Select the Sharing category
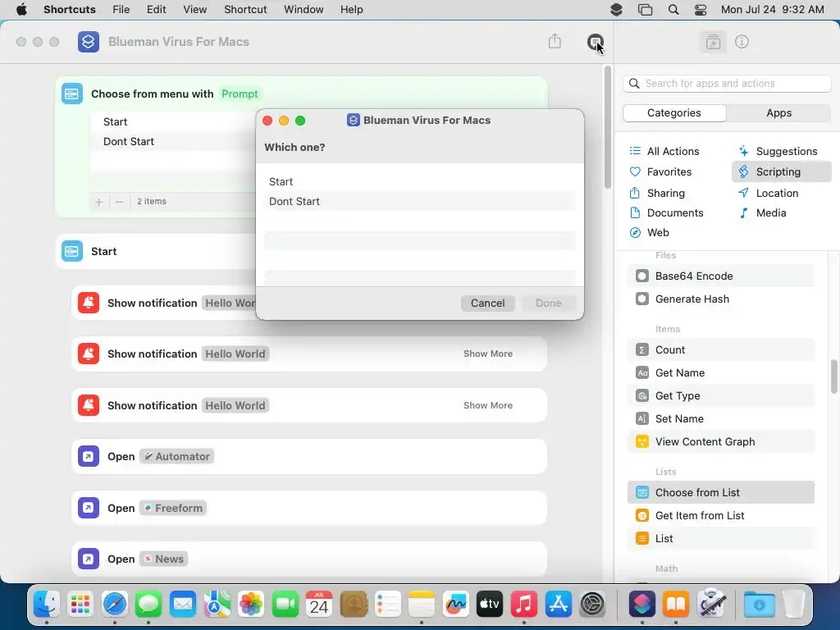The height and width of the screenshot is (630, 840). point(657,193)
